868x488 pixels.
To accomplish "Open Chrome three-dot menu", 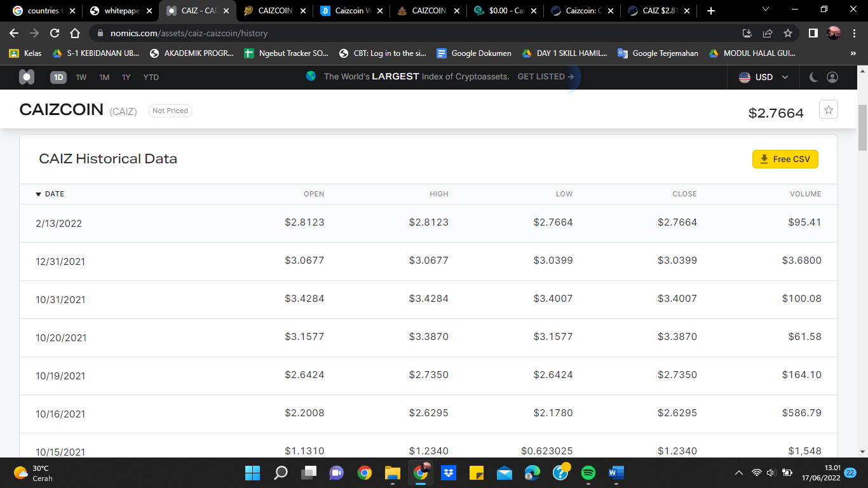I will (x=855, y=33).
